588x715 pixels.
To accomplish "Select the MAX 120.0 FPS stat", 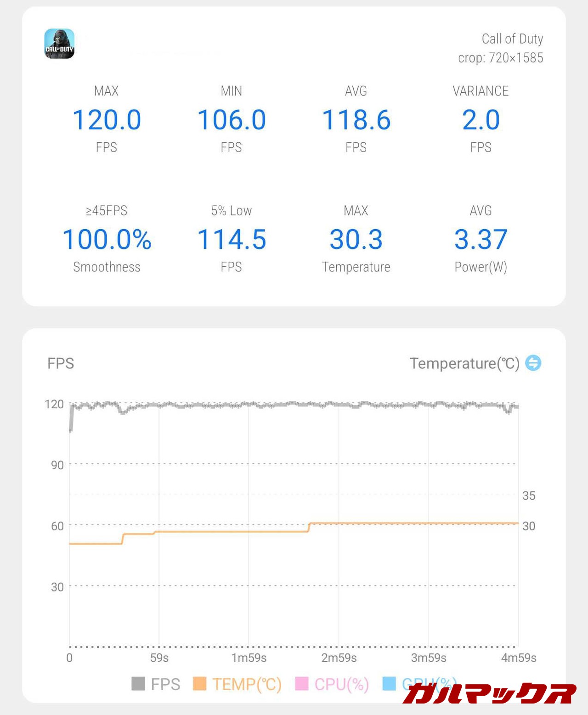I will pos(107,120).
